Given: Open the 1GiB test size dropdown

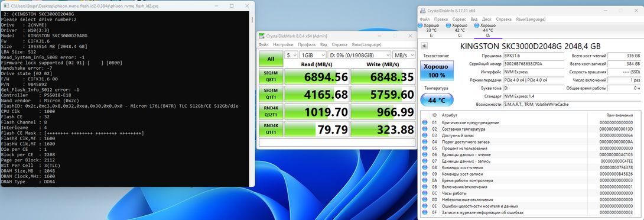Looking at the screenshot, I should pos(313,55).
